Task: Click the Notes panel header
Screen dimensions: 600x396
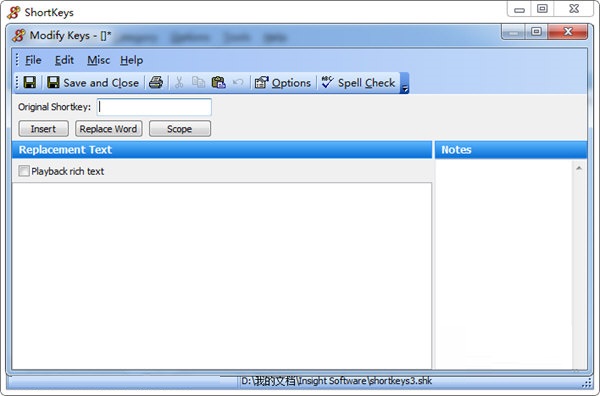Action: [x=511, y=150]
